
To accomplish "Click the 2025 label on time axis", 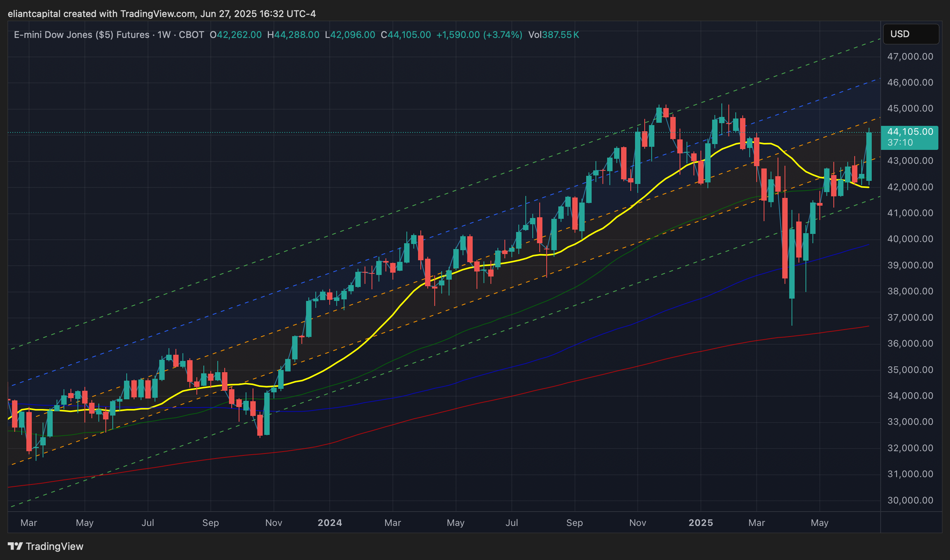I will click(700, 523).
